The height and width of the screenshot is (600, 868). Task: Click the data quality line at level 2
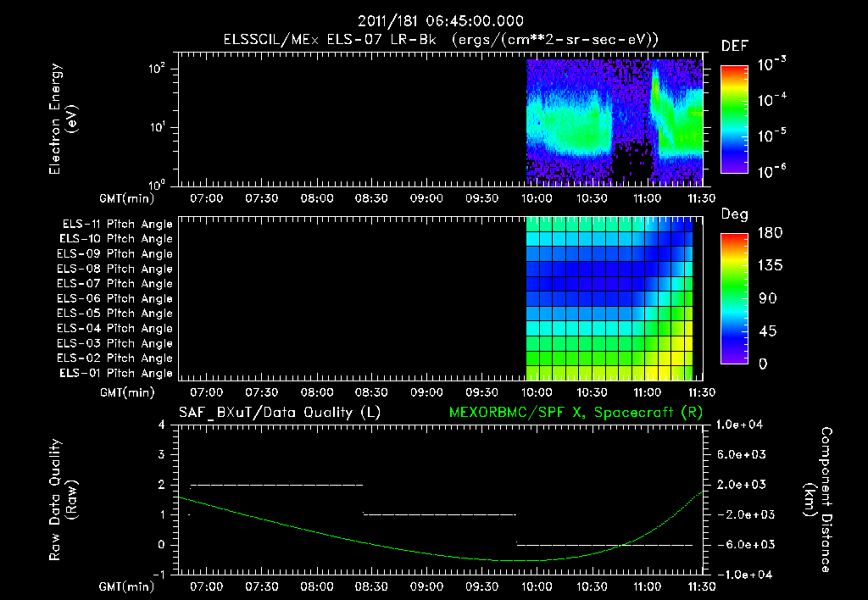(x=276, y=486)
